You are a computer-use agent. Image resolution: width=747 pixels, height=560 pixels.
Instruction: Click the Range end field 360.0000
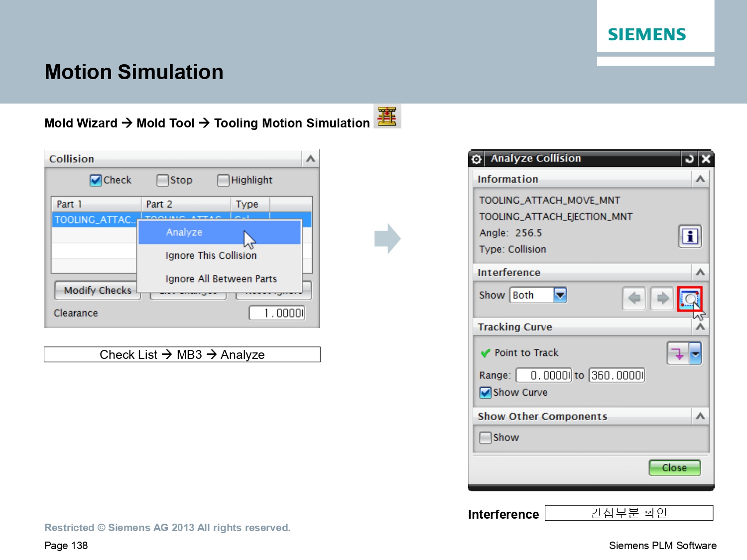tap(617, 375)
